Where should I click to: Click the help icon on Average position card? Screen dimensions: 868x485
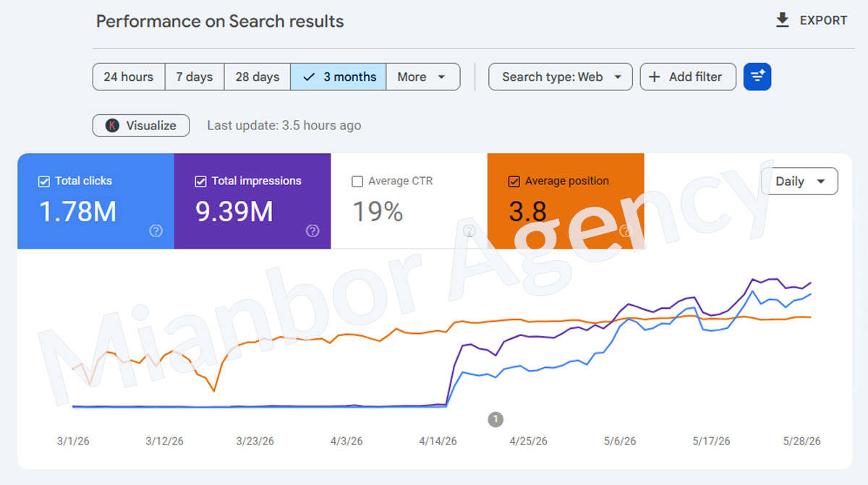(626, 231)
